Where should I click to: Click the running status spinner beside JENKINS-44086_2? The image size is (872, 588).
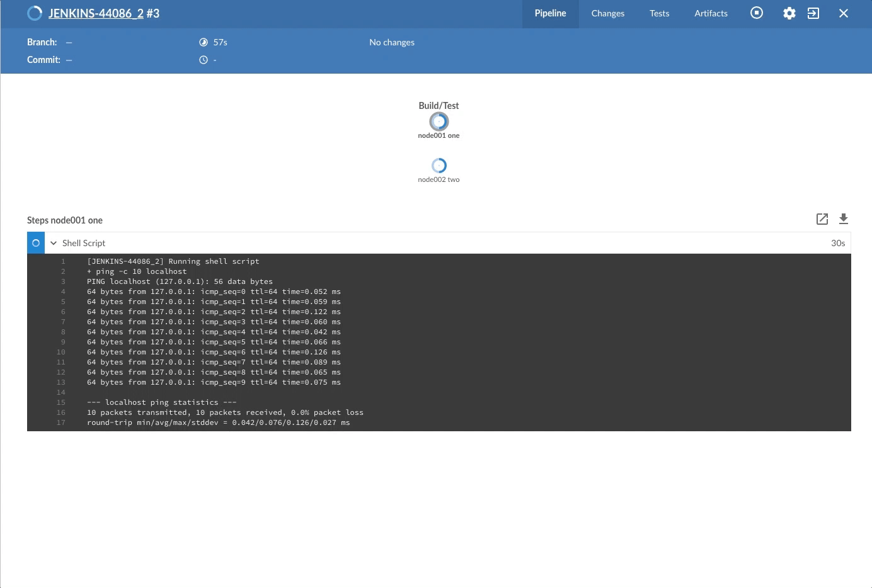(35, 13)
